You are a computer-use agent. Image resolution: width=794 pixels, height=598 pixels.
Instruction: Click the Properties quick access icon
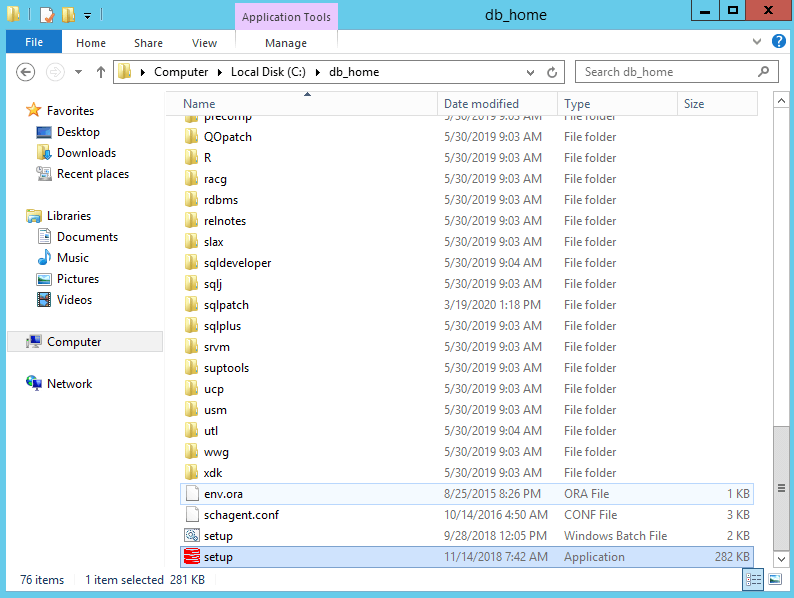pyautogui.click(x=47, y=15)
